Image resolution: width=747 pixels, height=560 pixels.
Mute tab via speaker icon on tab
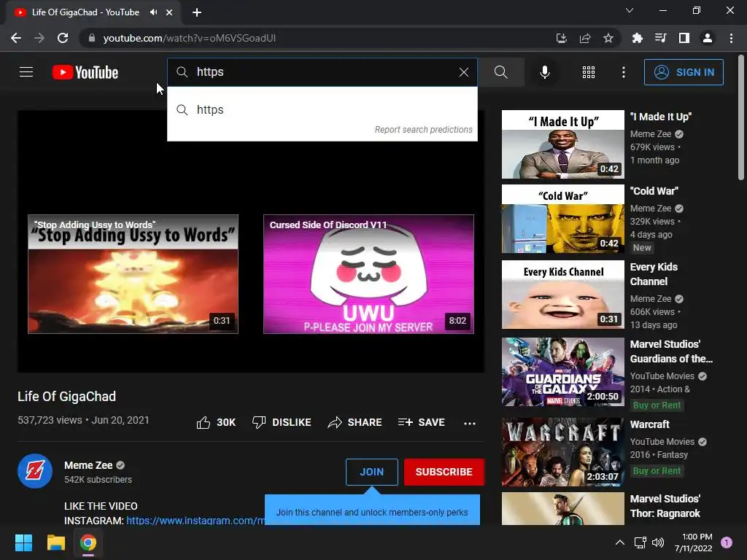pyautogui.click(x=153, y=12)
